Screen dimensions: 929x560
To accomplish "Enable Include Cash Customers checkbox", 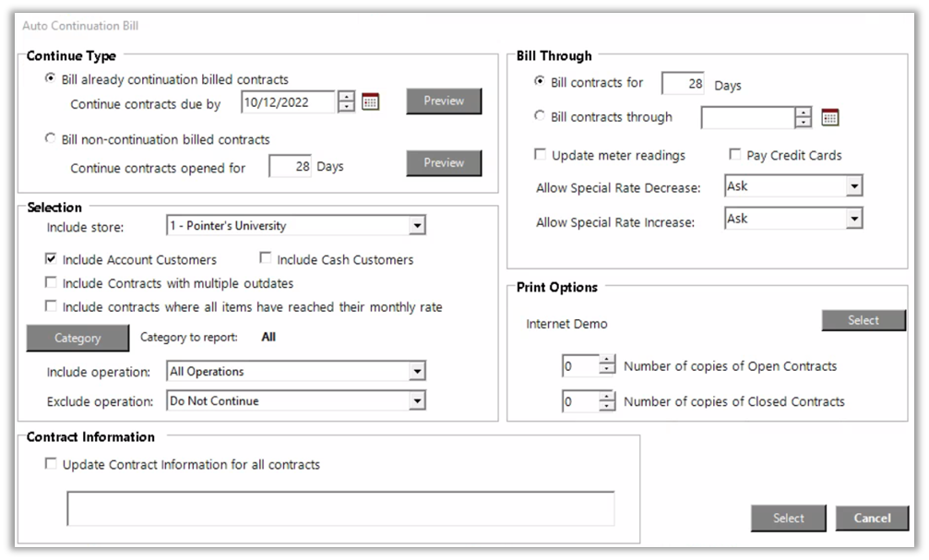I will (267, 259).
